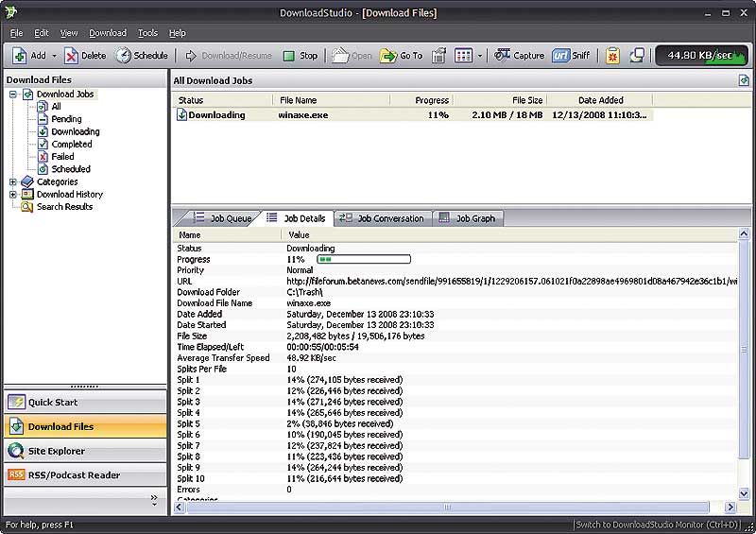756x534 pixels.
Task: Switch to the Job Conversation tab
Action: (382, 218)
